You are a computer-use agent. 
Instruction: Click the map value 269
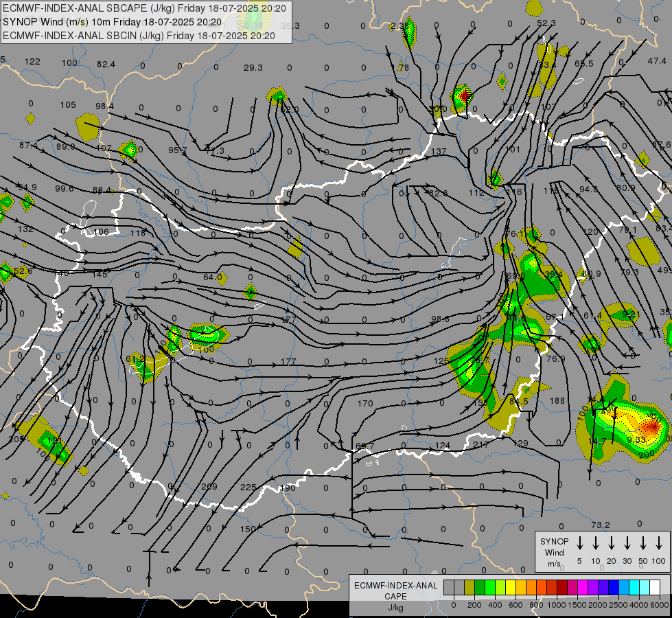point(209,487)
